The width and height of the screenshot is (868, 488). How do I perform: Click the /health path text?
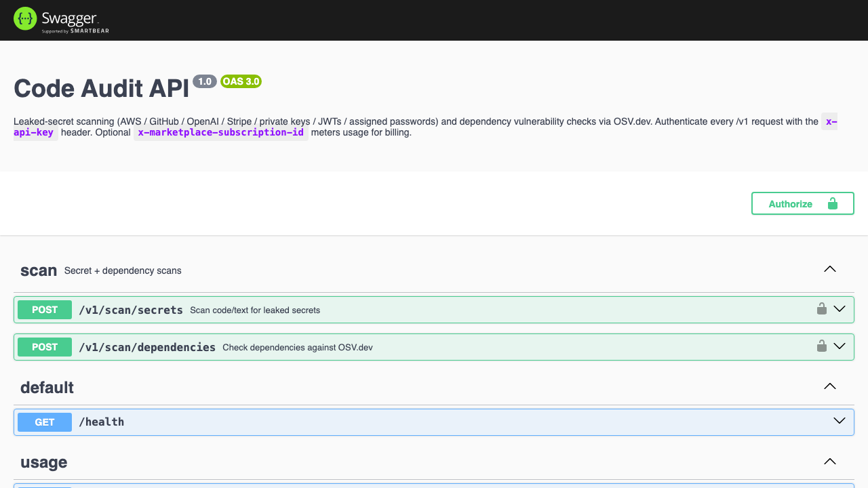[x=102, y=422]
